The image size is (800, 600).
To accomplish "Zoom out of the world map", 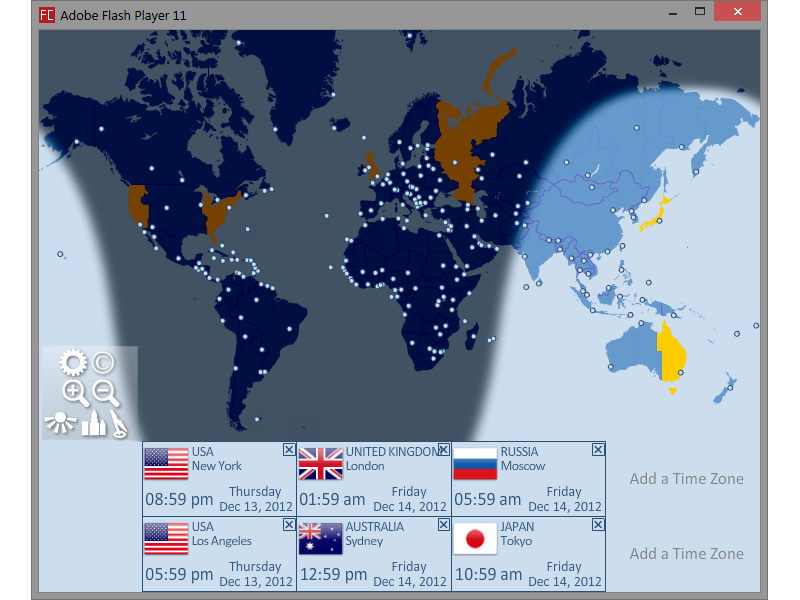I will click(x=106, y=393).
